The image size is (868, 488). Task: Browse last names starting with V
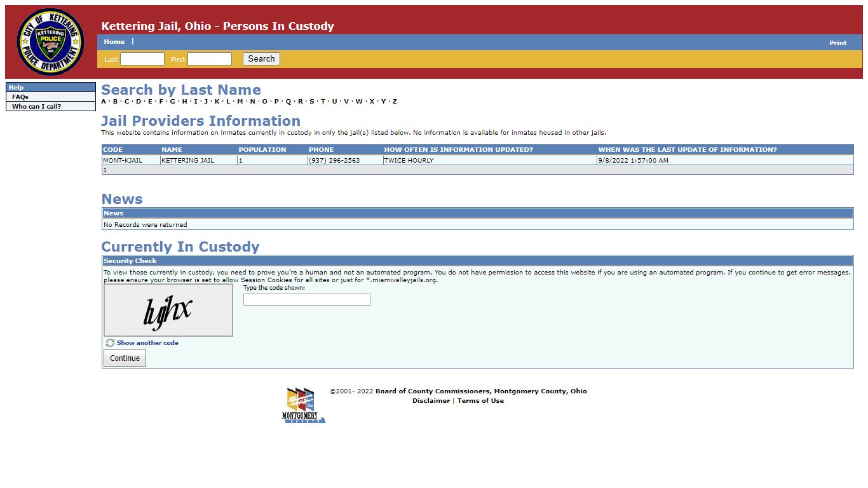click(x=346, y=102)
